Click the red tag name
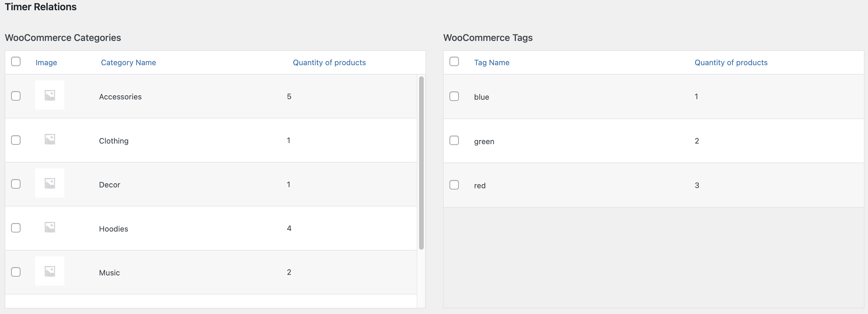Image resolution: width=868 pixels, height=314 pixels. (480, 186)
